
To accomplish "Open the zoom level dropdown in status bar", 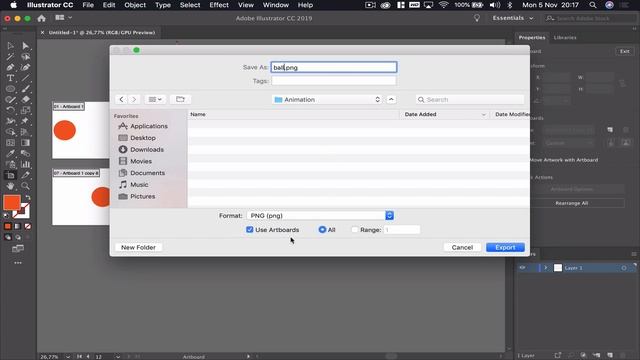I will (68, 357).
